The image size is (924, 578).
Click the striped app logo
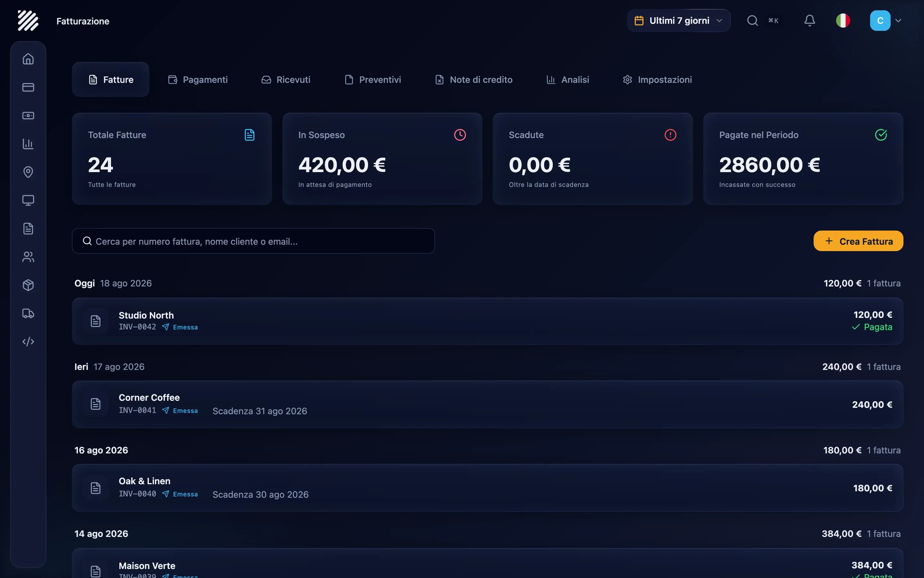[x=28, y=21]
